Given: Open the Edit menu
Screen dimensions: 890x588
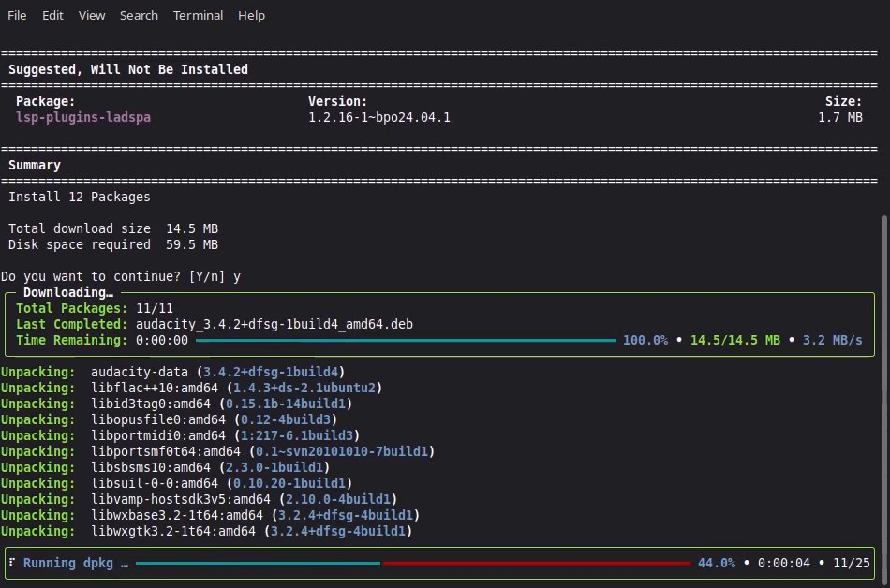Looking at the screenshot, I should [x=52, y=15].
